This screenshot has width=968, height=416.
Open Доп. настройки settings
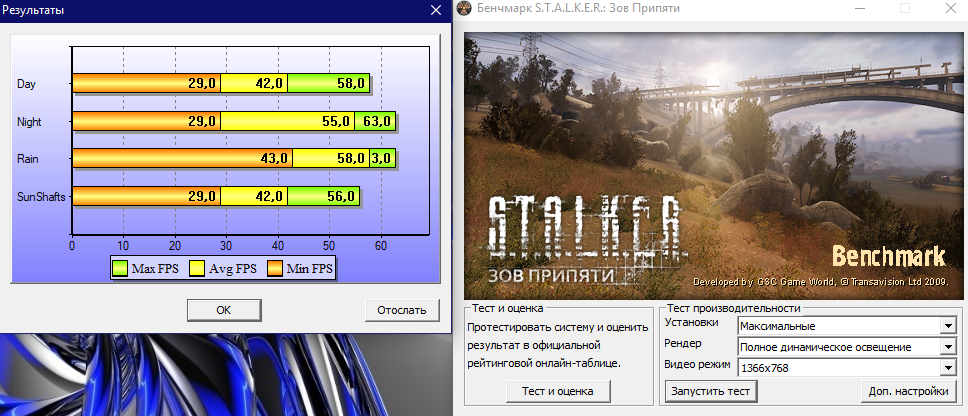point(908,391)
